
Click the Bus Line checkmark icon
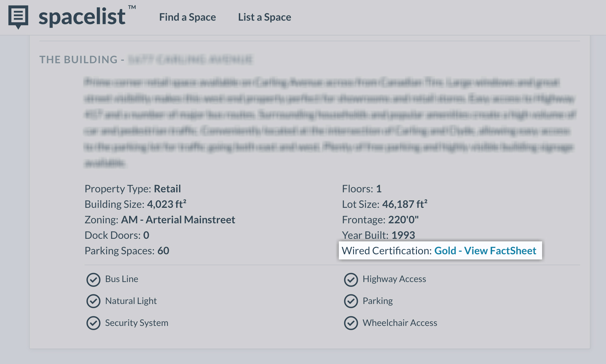93,280
